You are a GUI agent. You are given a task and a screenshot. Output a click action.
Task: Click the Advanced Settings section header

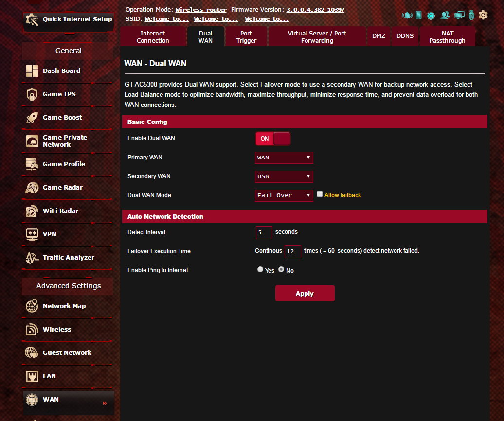pos(68,286)
